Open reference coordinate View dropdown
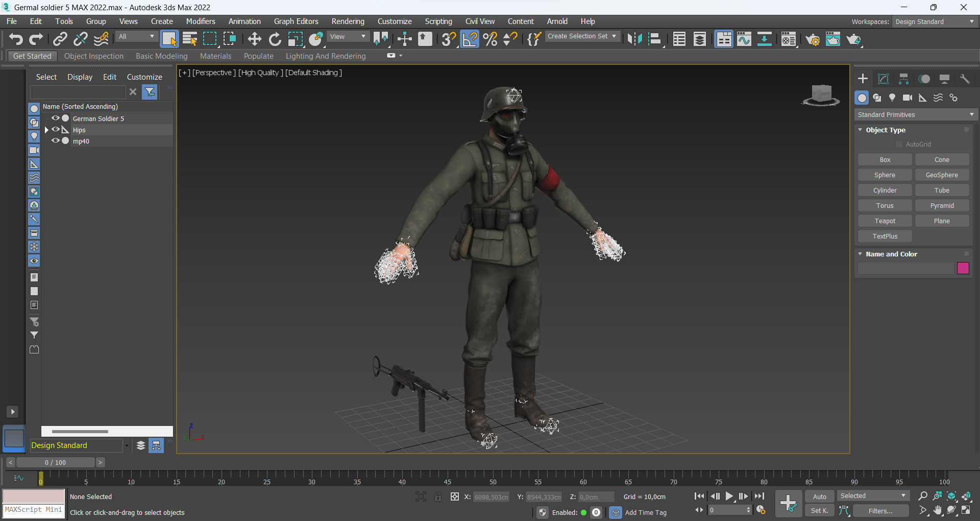The width and height of the screenshot is (980, 521). 348,37
